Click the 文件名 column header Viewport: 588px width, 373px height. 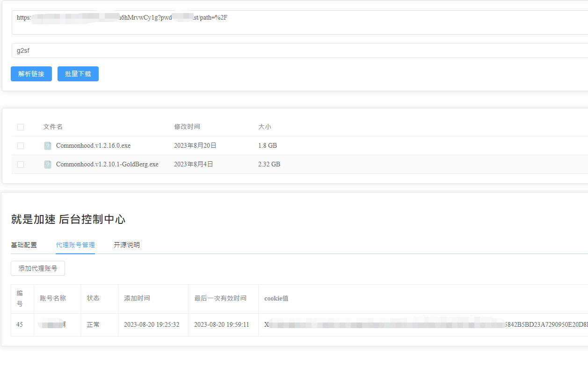click(53, 127)
